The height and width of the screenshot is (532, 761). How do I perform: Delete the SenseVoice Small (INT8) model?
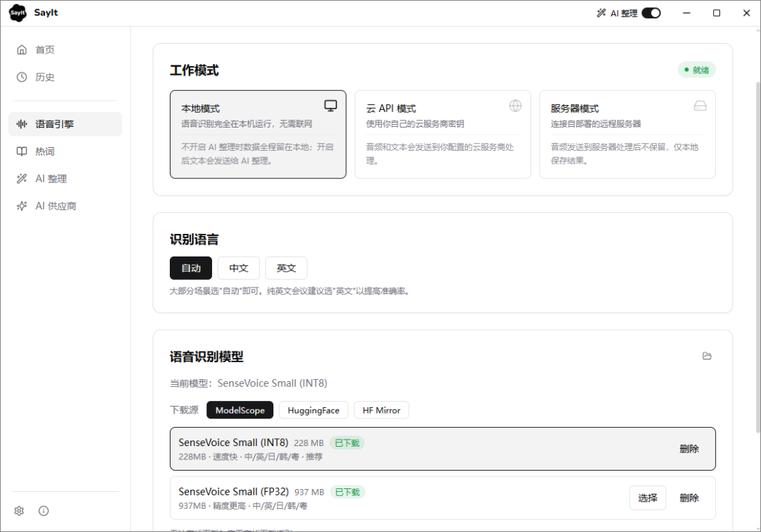[689, 449]
